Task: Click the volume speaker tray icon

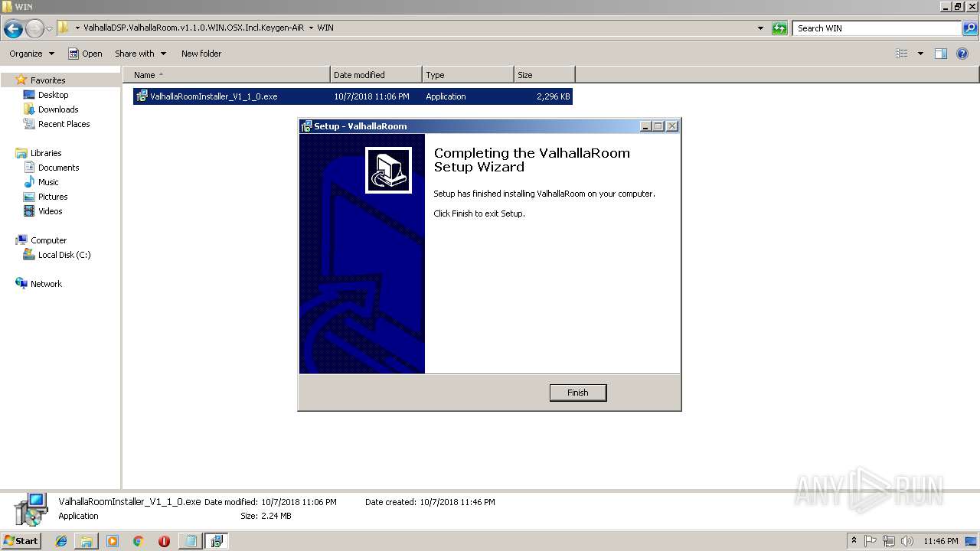Action: pyautogui.click(x=906, y=541)
